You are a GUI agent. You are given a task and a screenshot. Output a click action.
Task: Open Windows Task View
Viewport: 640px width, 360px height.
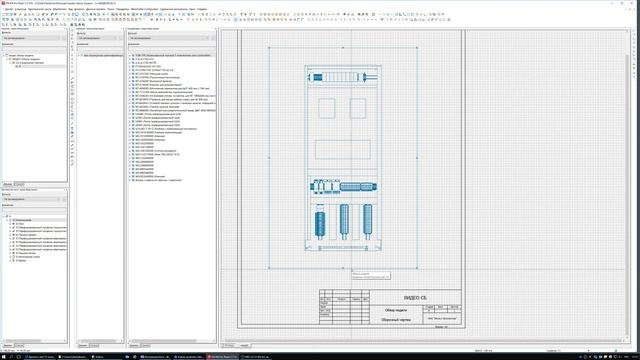[18, 357]
